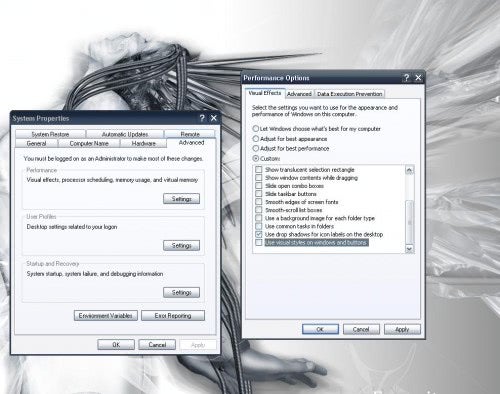Image resolution: width=500 pixels, height=394 pixels.
Task: Click help icon in System Properties title bar
Action: click(x=202, y=118)
